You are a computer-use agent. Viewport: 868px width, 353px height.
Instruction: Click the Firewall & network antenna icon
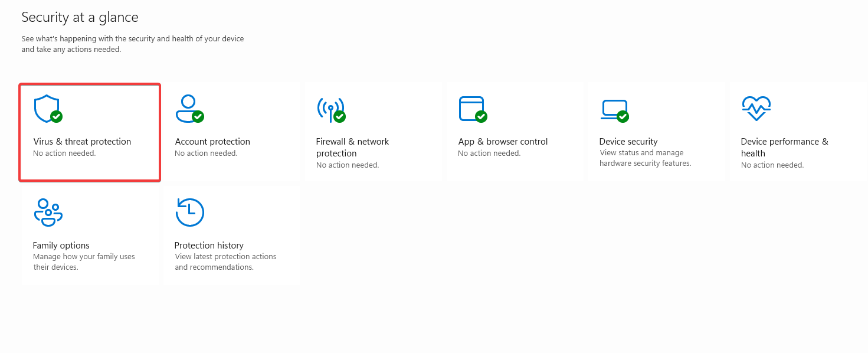[331, 109]
